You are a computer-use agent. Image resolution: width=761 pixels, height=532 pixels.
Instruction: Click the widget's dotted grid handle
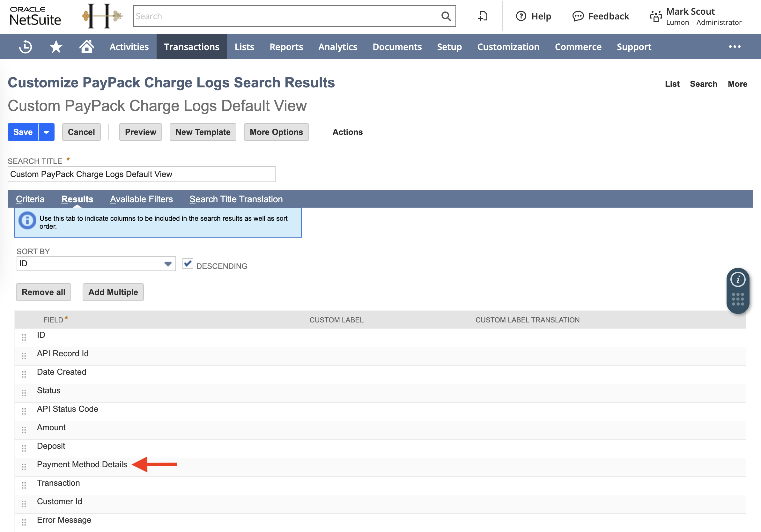[737, 299]
